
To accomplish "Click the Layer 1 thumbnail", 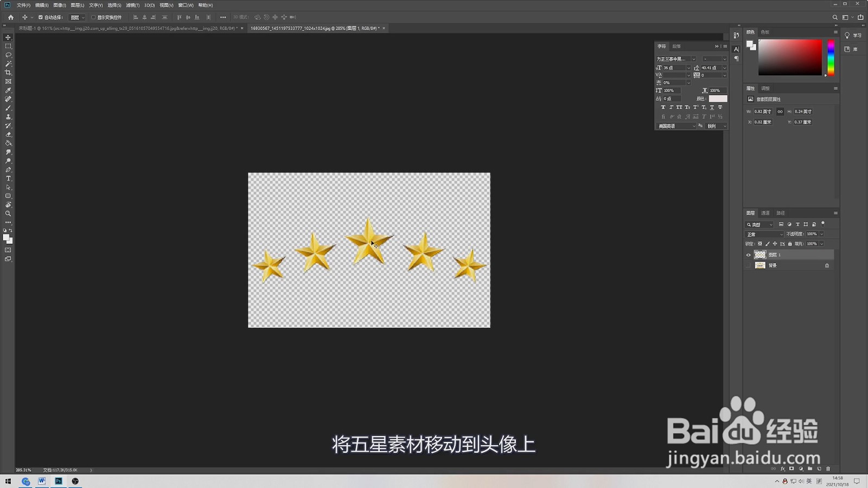I will (x=760, y=255).
